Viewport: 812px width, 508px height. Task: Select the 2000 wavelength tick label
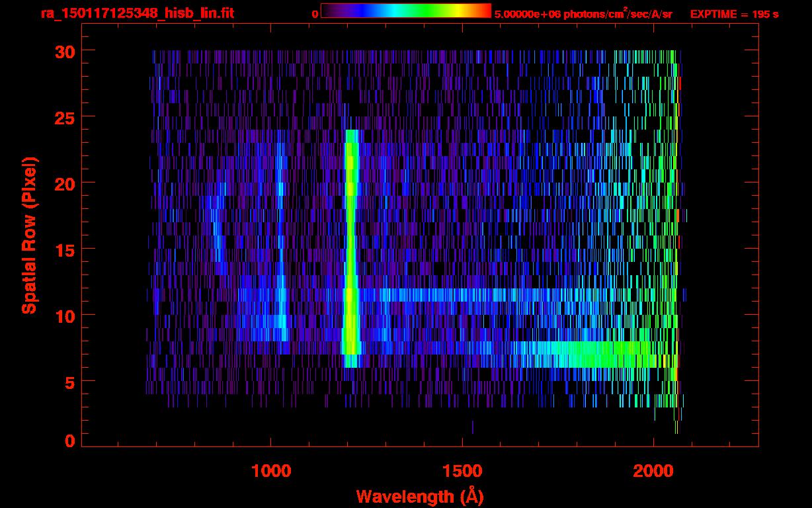(653, 470)
